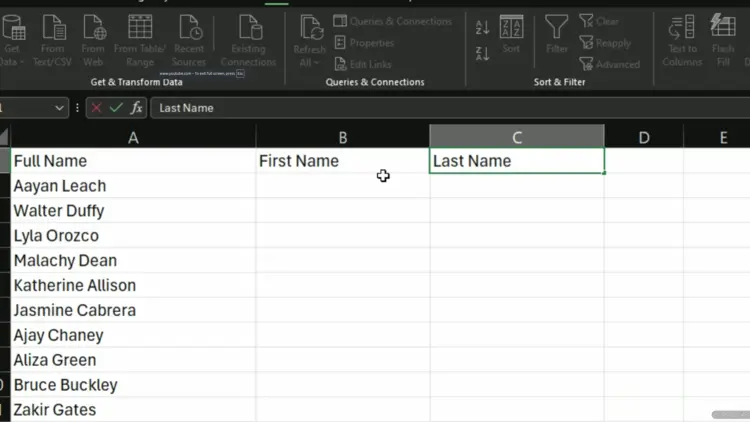The image size is (750, 422).
Task: Select column E header
Action: [717, 138]
